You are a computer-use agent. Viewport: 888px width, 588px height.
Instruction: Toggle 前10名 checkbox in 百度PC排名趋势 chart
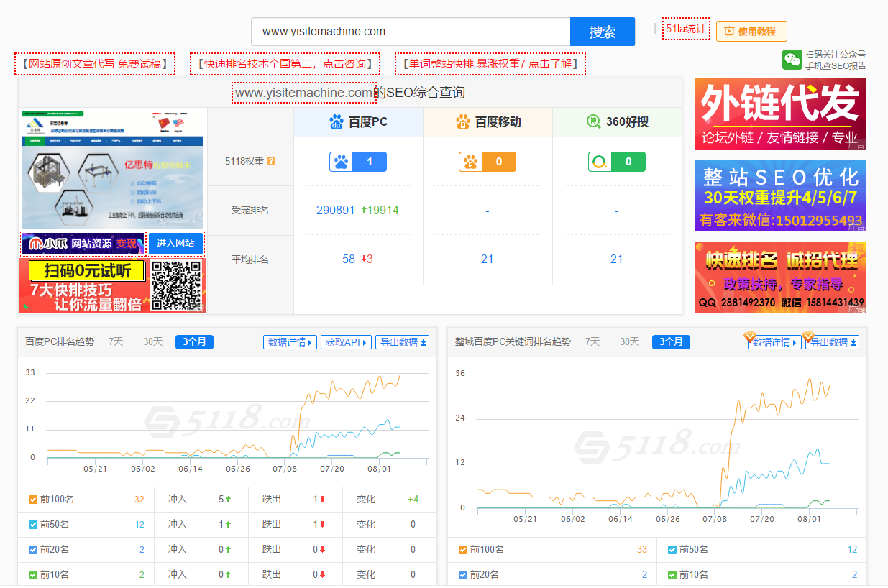coord(33,574)
